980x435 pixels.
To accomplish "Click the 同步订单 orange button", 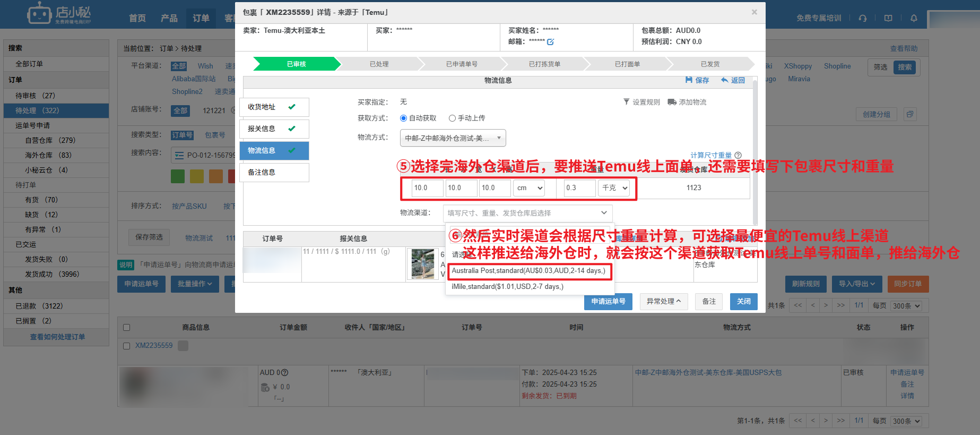I will tap(908, 284).
